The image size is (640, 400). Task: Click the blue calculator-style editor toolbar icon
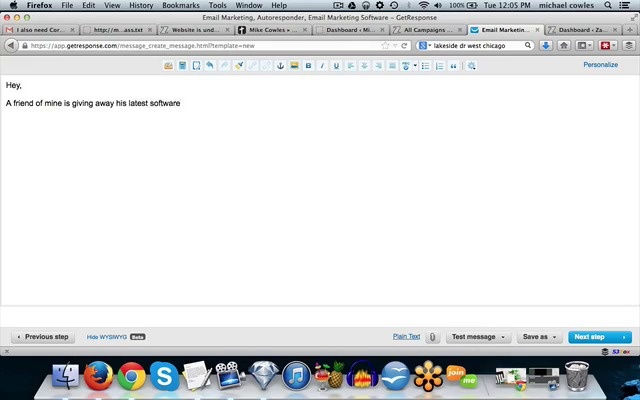tap(182, 66)
